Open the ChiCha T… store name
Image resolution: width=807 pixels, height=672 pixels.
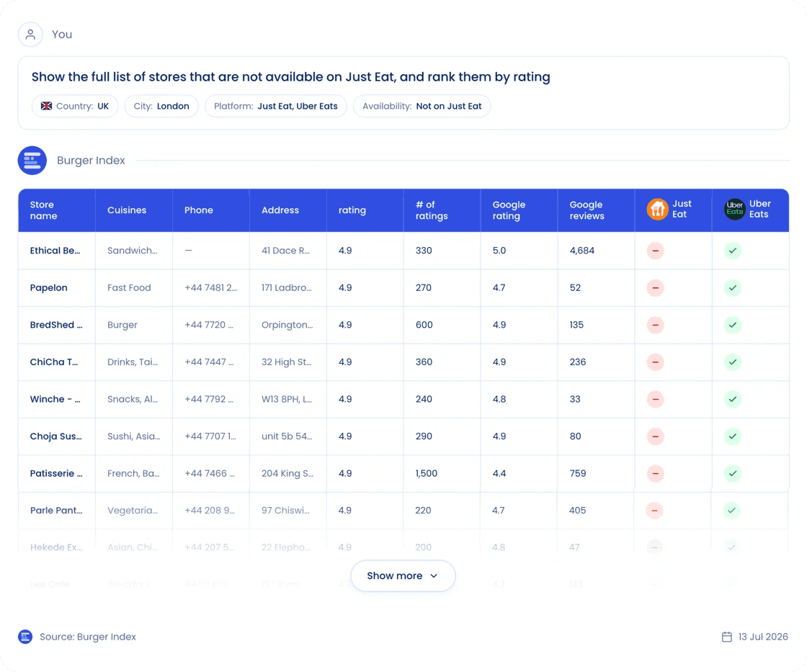click(x=54, y=362)
